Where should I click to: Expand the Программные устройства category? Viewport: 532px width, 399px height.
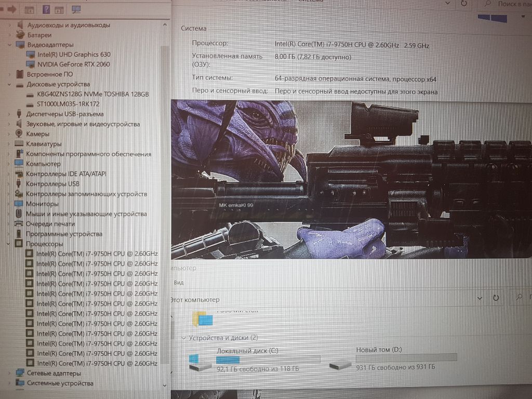click(x=9, y=234)
